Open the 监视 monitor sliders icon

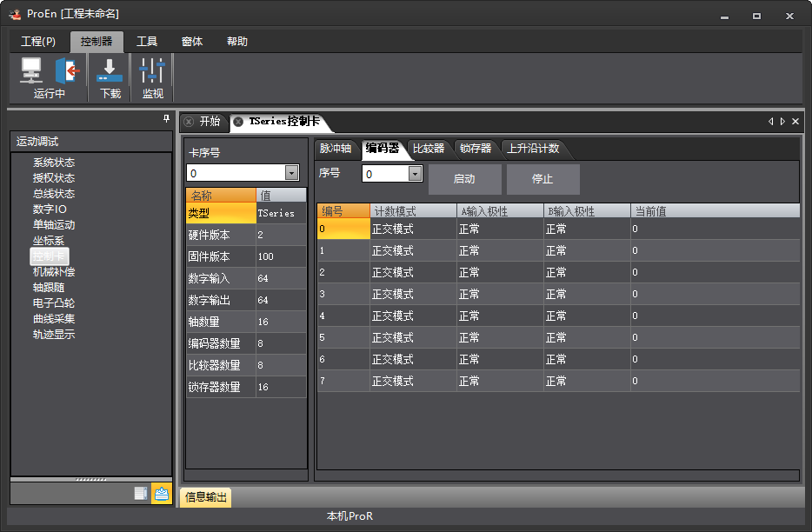(152, 70)
